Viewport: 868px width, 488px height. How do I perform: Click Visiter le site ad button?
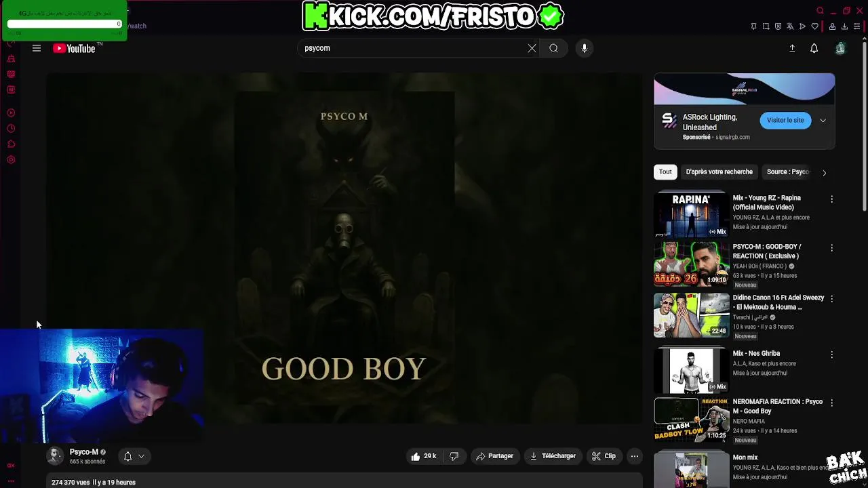click(785, 120)
